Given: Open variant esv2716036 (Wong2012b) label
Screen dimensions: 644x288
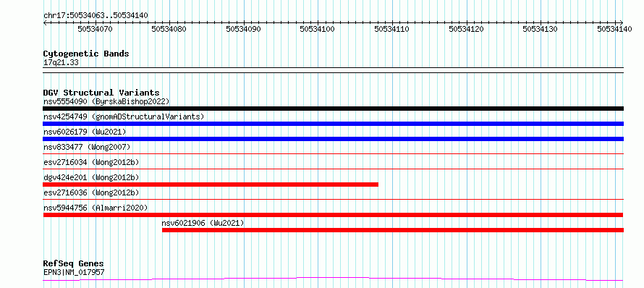Looking at the screenshot, I should [x=91, y=192].
